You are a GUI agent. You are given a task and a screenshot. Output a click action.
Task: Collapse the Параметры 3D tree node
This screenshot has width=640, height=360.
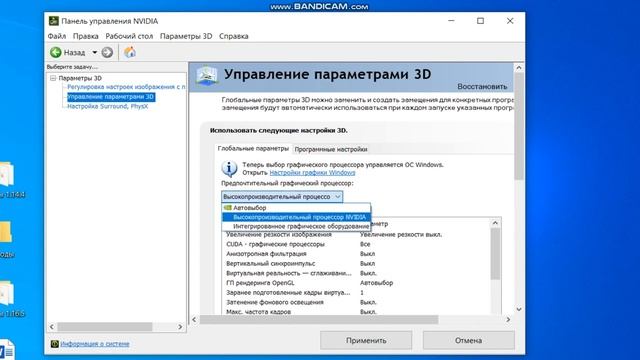tap(53, 78)
